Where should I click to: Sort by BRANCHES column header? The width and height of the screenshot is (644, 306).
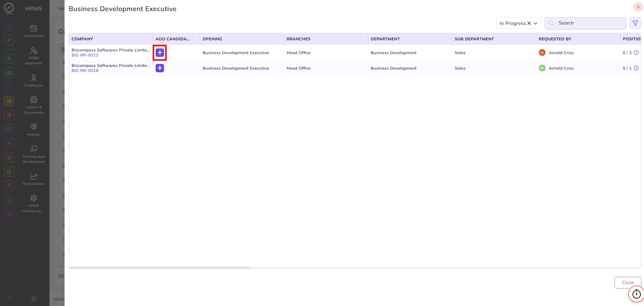coord(326,39)
